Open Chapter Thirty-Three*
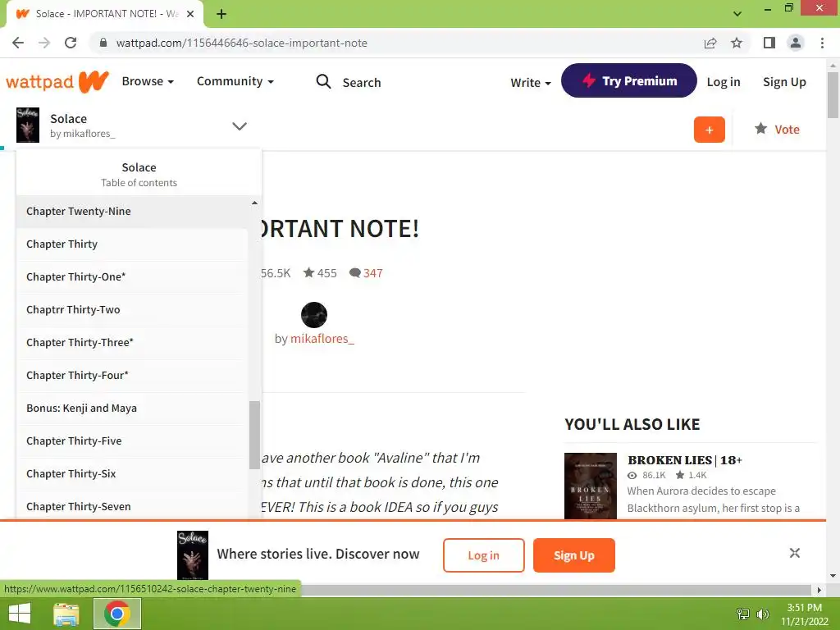 (x=132, y=342)
